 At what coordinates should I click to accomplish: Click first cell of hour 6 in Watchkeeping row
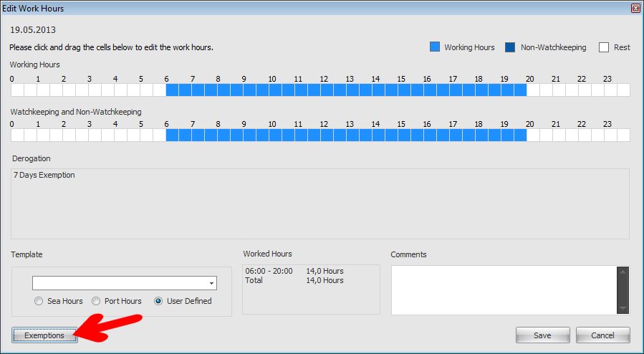(x=172, y=135)
